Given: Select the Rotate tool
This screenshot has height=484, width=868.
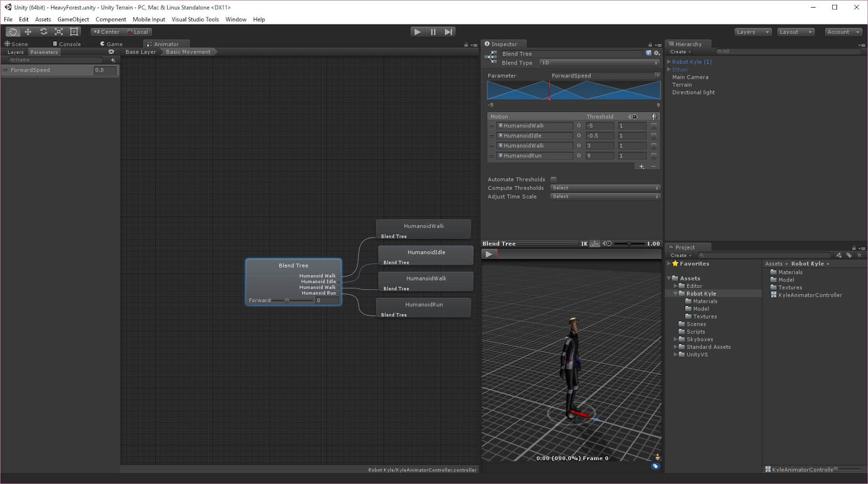Looking at the screenshot, I should pos(43,32).
